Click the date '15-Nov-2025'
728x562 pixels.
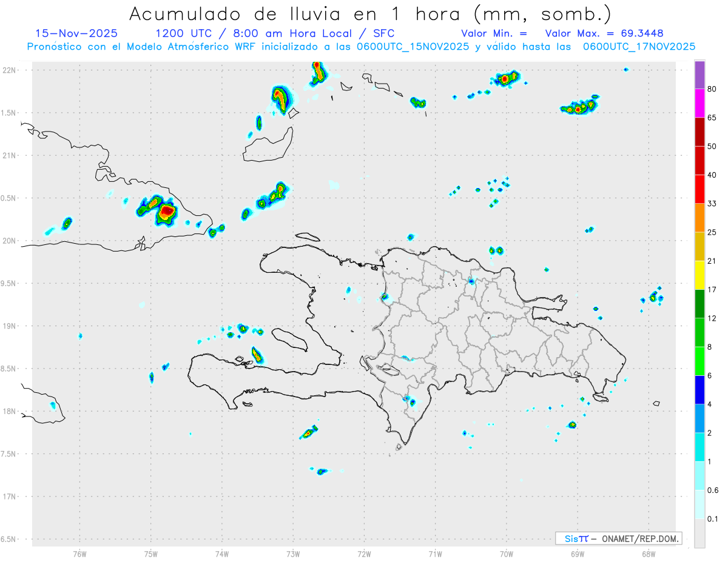coord(76,33)
